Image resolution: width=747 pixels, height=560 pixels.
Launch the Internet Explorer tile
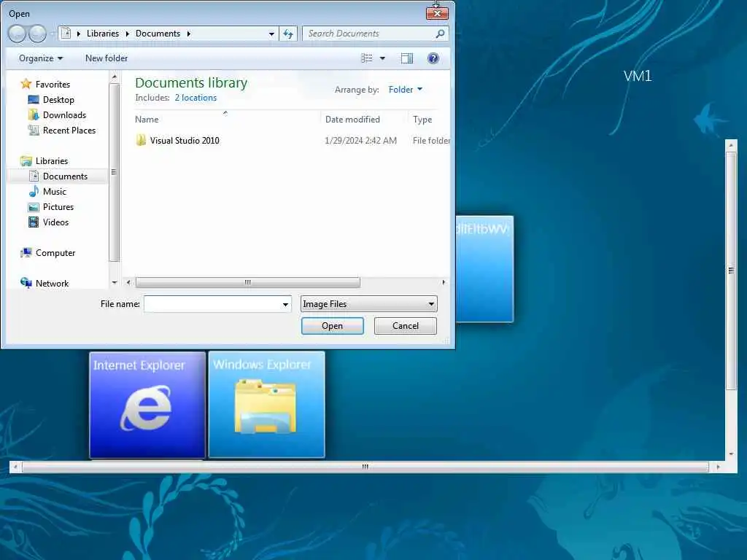[147, 405]
